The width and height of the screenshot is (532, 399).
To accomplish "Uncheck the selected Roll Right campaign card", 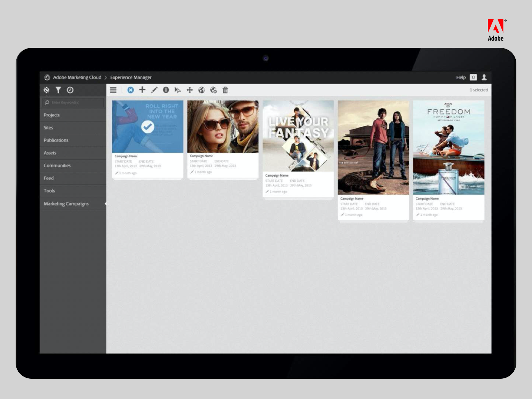I will tap(147, 127).
